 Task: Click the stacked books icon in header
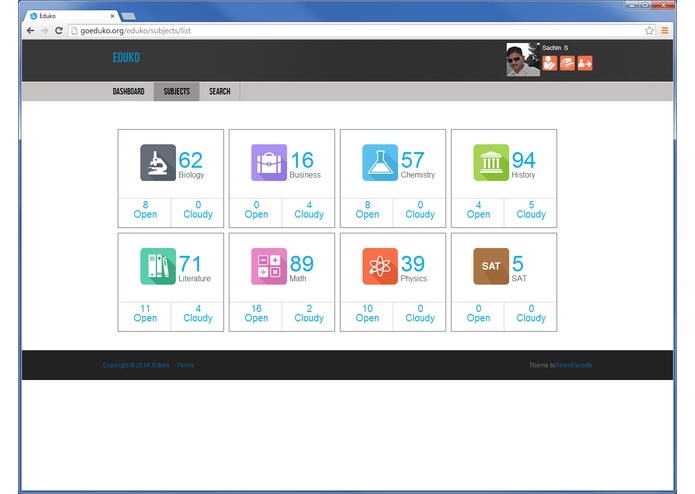point(567,63)
